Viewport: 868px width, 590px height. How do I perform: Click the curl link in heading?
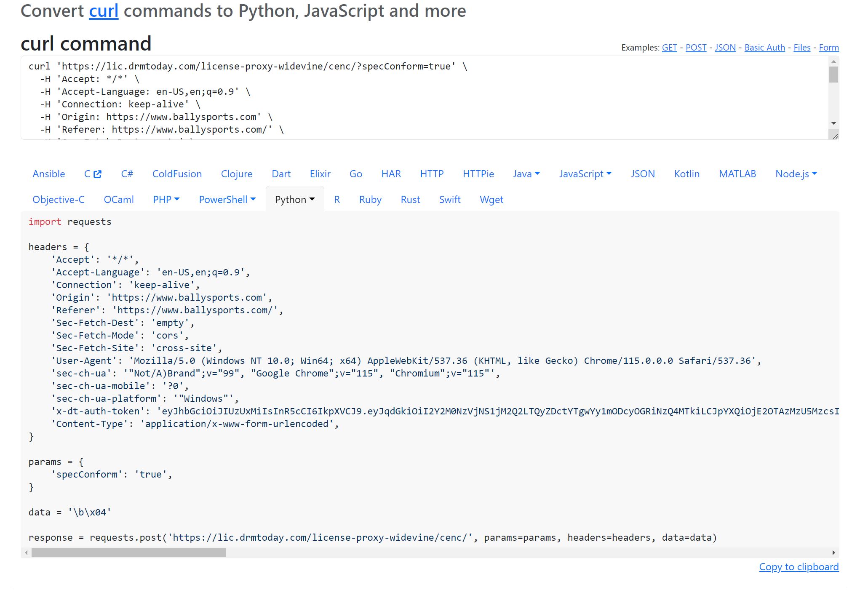pos(104,11)
